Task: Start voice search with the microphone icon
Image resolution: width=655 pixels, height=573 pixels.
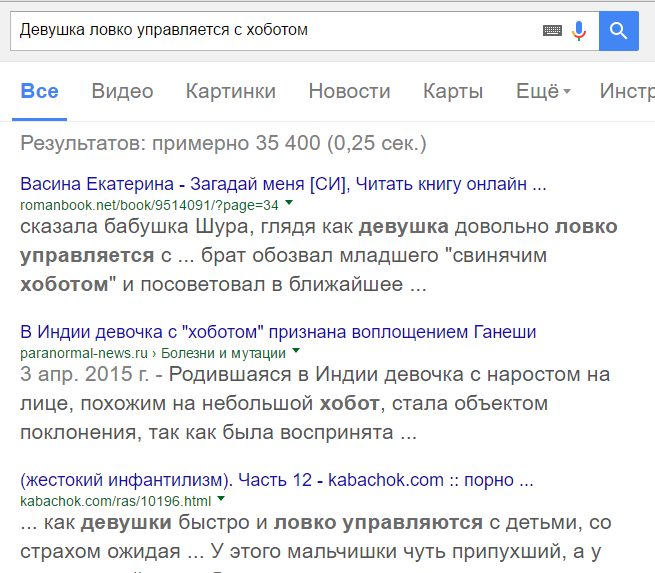Action: [x=579, y=30]
